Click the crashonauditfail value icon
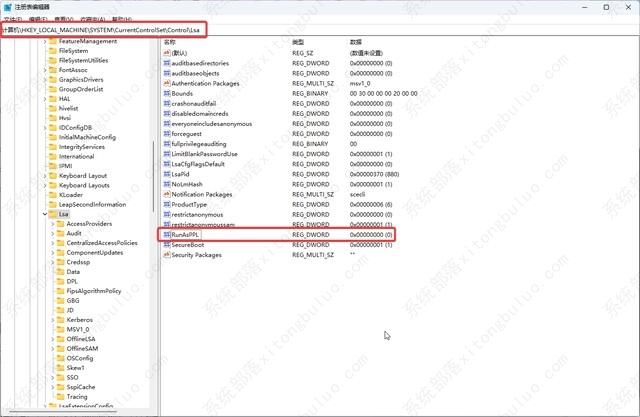The image size is (640, 417). click(167, 104)
